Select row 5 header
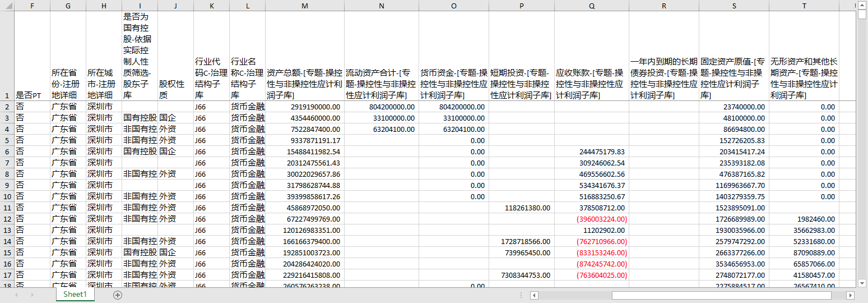Image resolution: width=868 pixels, height=303 pixels. pos(7,140)
